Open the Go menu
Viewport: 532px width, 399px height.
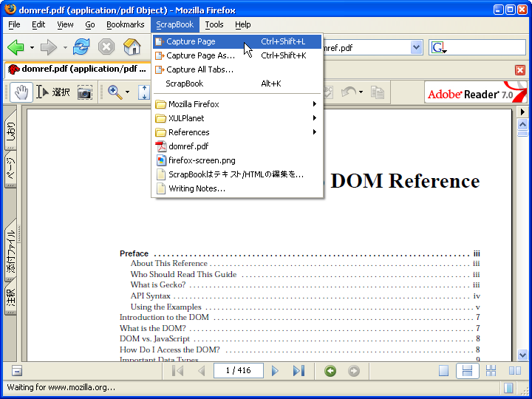(90, 25)
